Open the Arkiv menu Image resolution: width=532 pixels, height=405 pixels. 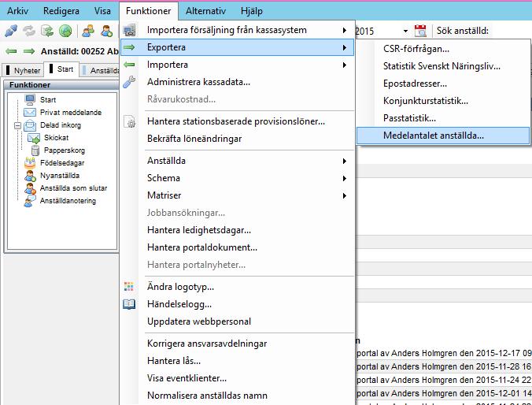click(x=17, y=11)
